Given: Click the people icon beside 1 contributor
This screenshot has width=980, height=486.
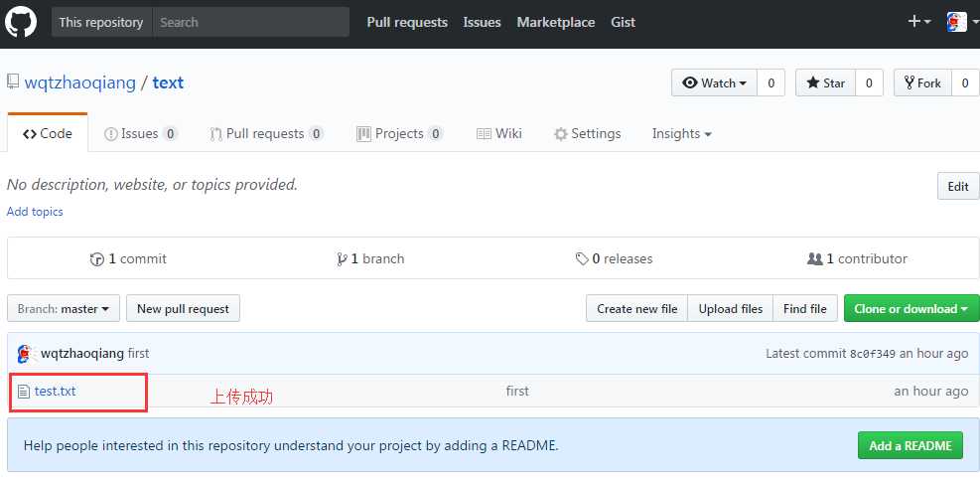Looking at the screenshot, I should tap(815, 258).
